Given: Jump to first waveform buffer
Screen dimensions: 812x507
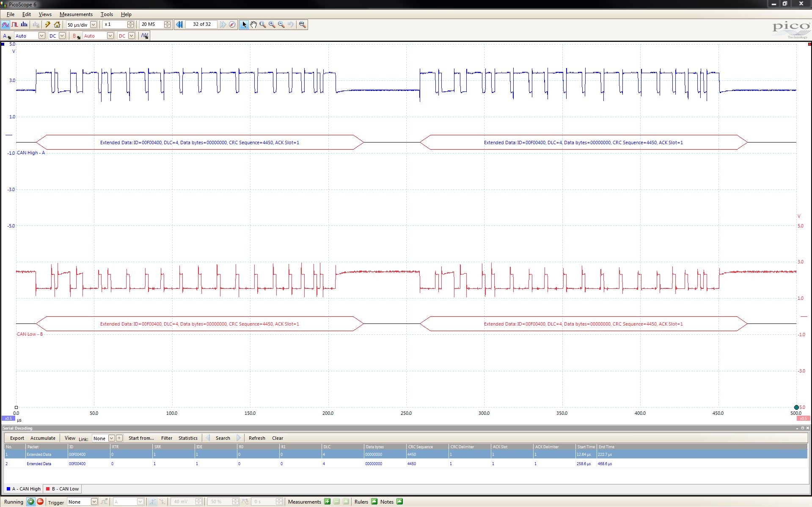Looking at the screenshot, I should 179,25.
